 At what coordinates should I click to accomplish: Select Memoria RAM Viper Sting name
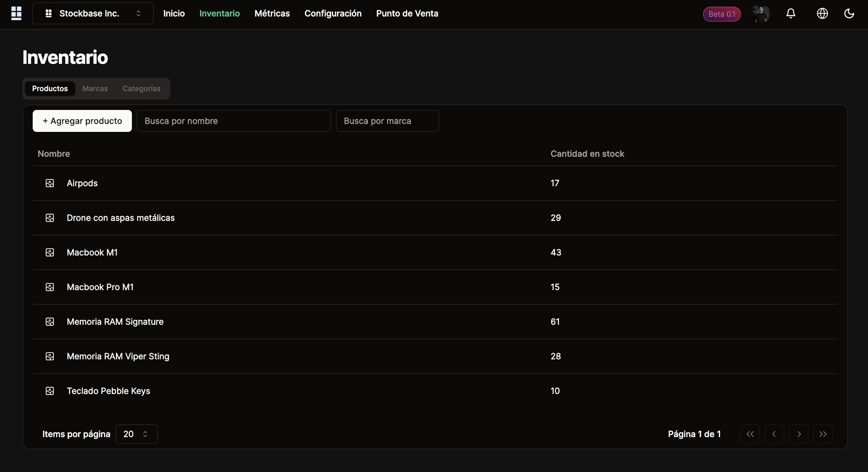[x=118, y=356]
